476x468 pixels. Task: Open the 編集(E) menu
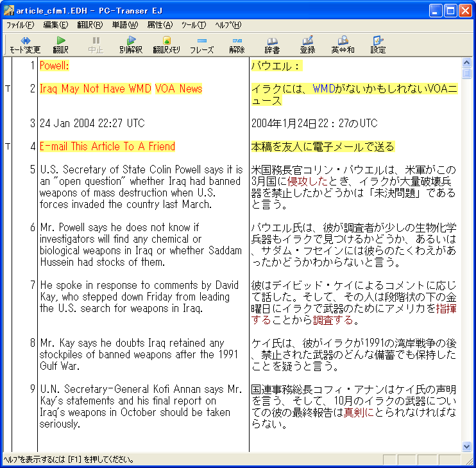coord(56,25)
